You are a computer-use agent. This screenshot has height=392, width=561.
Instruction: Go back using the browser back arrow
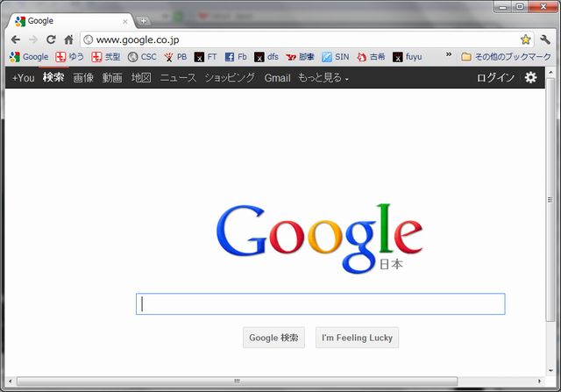[x=16, y=39]
